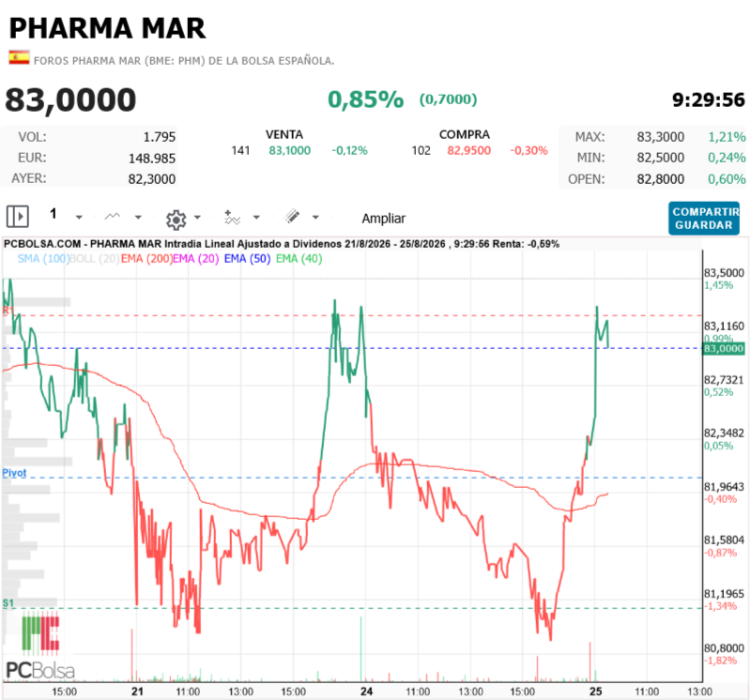
Task: Click the VENTA volume 141
Action: pyautogui.click(x=241, y=151)
